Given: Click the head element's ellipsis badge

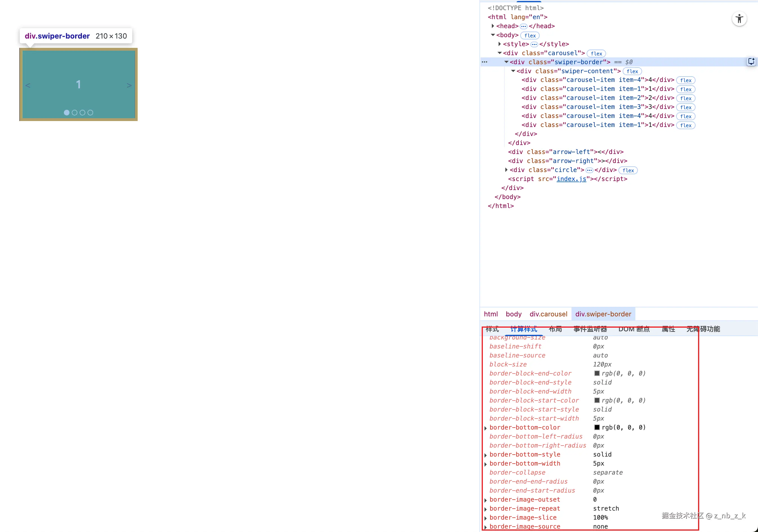Looking at the screenshot, I should tap(524, 26).
